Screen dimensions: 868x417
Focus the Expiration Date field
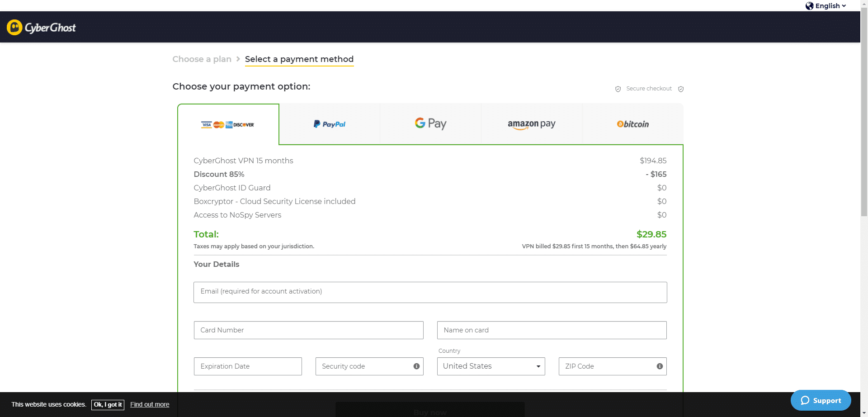point(248,366)
